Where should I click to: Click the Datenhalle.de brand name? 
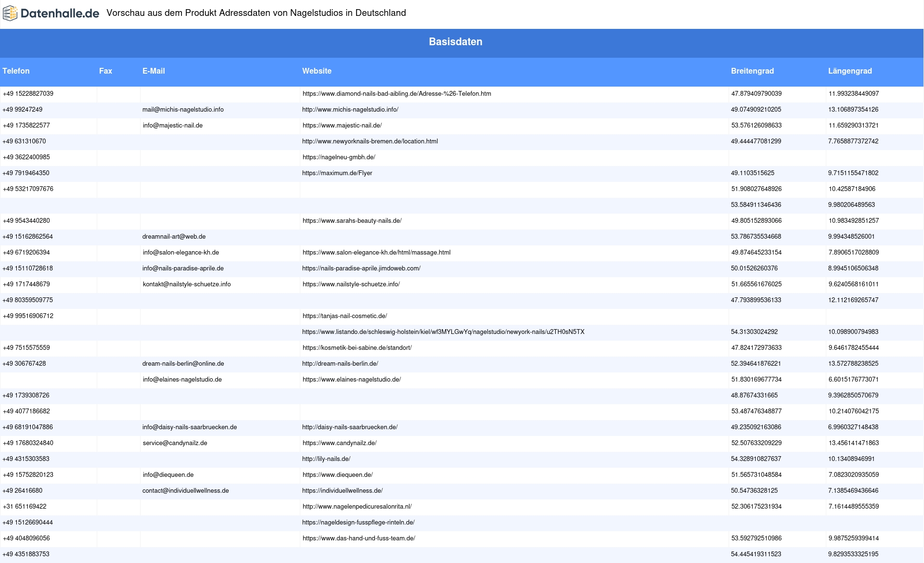tap(60, 13)
